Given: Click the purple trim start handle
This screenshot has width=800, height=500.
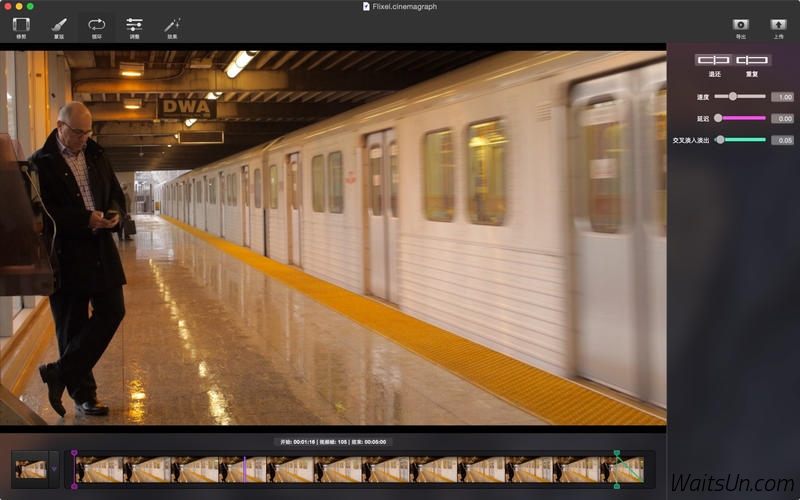Looking at the screenshot, I should [74, 469].
